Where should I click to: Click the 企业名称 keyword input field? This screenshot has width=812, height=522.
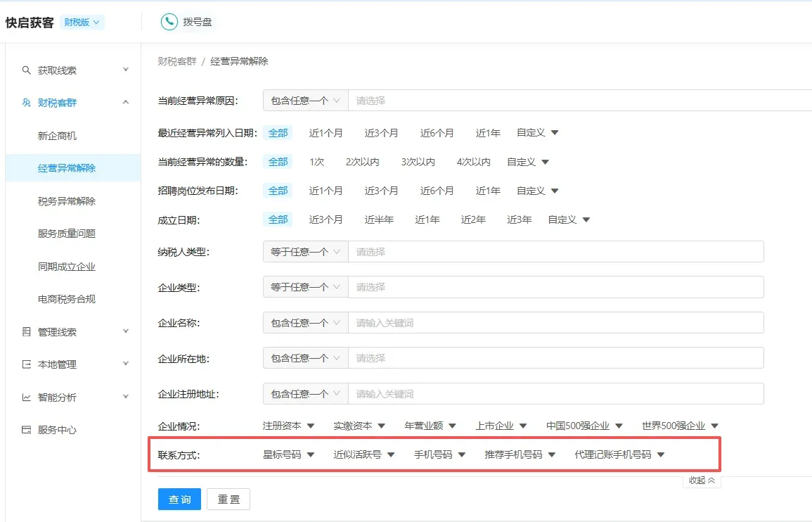click(556, 323)
